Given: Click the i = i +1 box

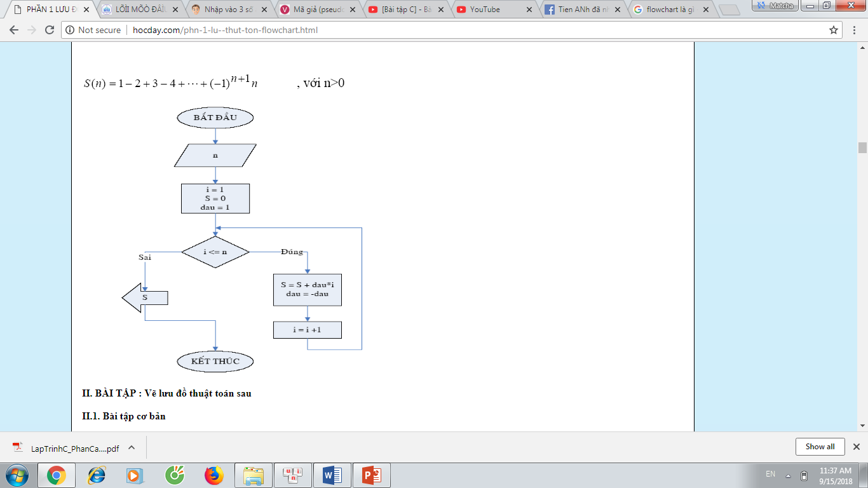Looking at the screenshot, I should [x=308, y=330].
